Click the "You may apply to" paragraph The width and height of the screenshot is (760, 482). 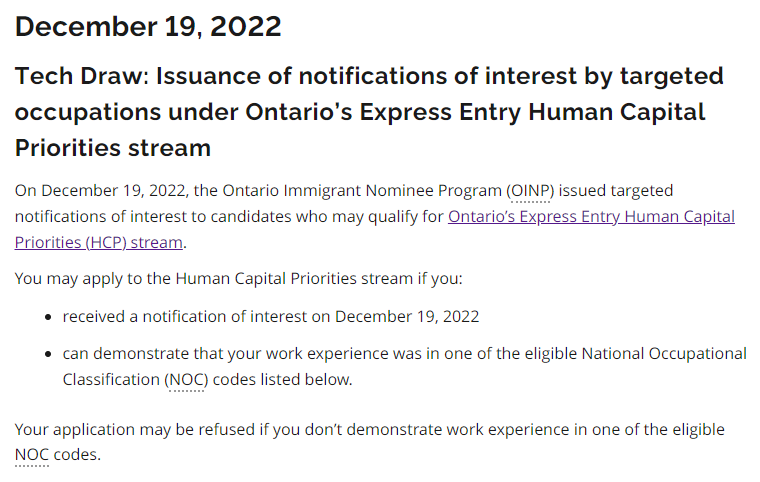(240, 278)
